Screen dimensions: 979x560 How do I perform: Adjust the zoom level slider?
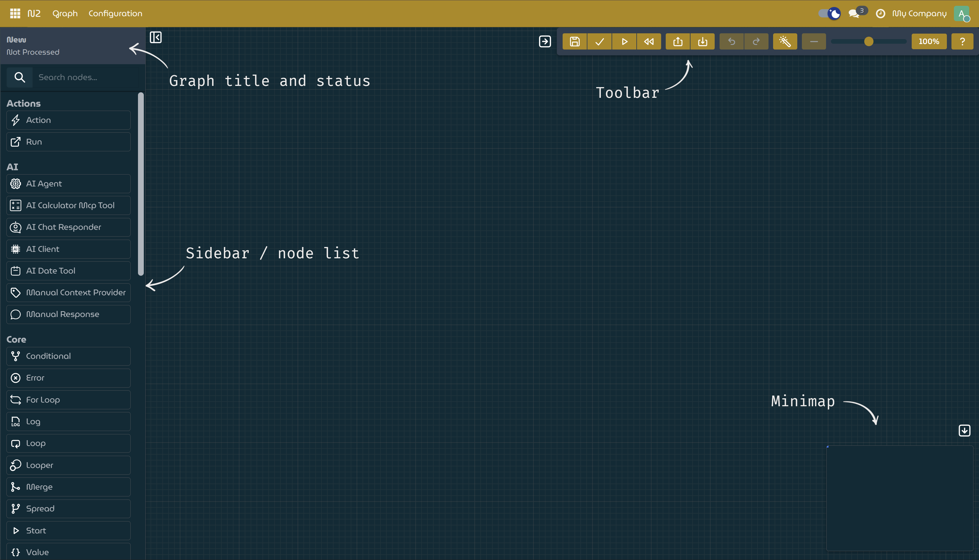[869, 42]
